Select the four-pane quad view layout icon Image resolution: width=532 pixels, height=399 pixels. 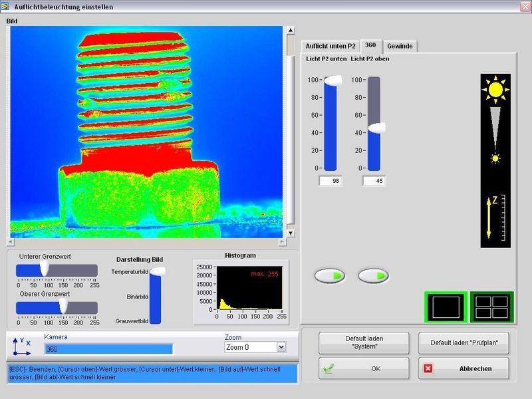tap(491, 307)
